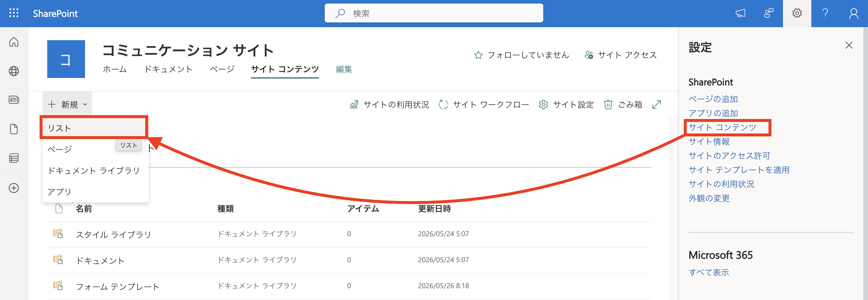Open the news feed icon in sidebar
The width and height of the screenshot is (868, 300).
point(14,100)
